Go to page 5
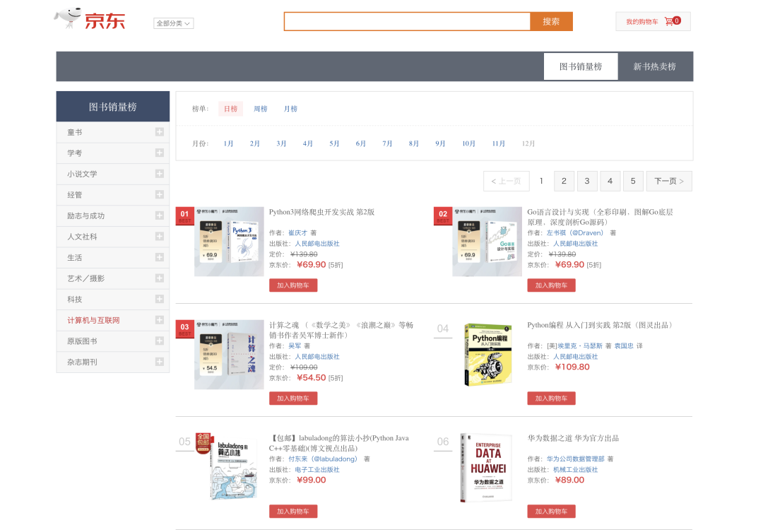 [633, 181]
